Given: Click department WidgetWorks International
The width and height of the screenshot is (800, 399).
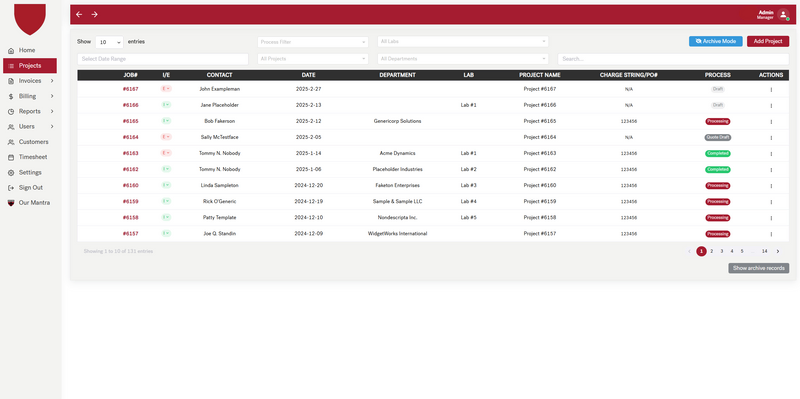Looking at the screenshot, I should [397, 234].
